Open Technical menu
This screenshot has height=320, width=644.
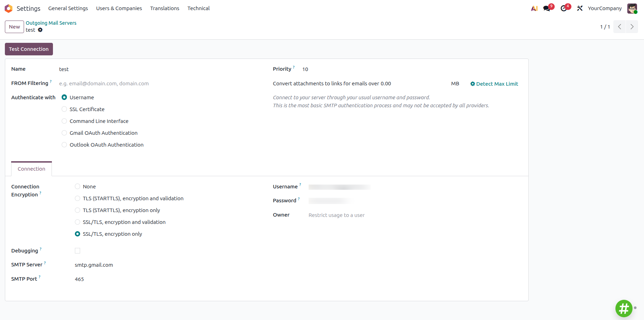pyautogui.click(x=199, y=8)
